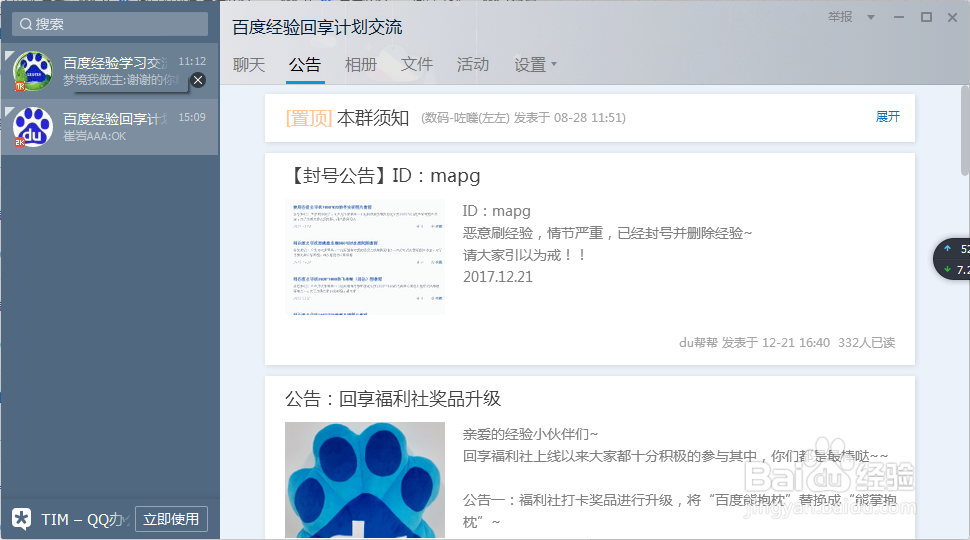Expand the pinned 本群须知 notice with 展开
Viewport: 970px width, 540px height.
pyautogui.click(x=888, y=116)
